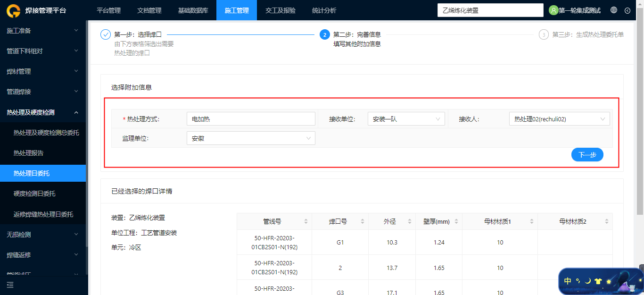The height and width of the screenshot is (295, 644).
Task: Click step one completed checkmark icon
Action: pyautogui.click(x=106, y=34)
